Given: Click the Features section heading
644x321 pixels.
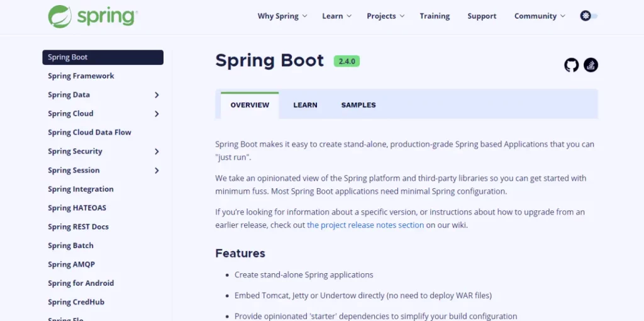Looking at the screenshot, I should click(x=240, y=253).
